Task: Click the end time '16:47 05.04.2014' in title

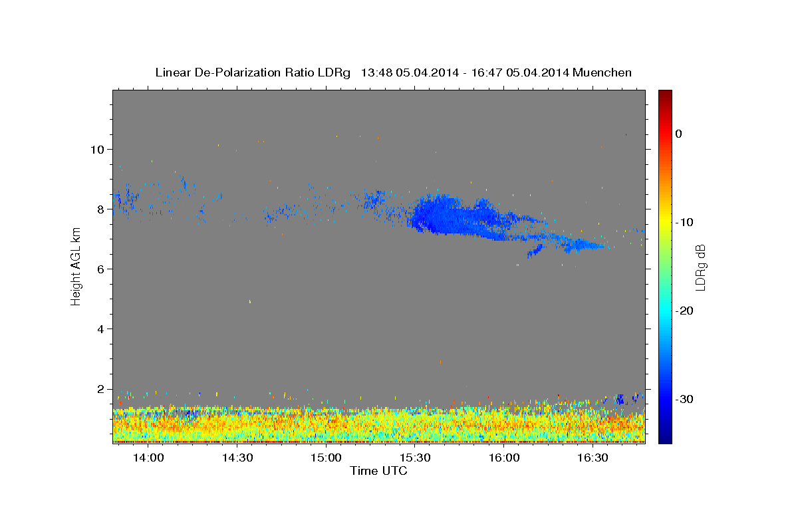Action: point(520,72)
